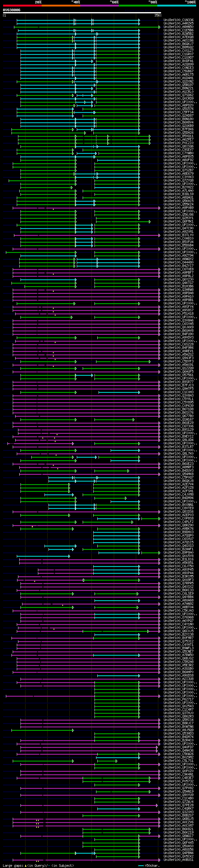Select the UniRef100_C0S127 hit label
This screenshot has height=868, width=199.
tap(178, 51)
